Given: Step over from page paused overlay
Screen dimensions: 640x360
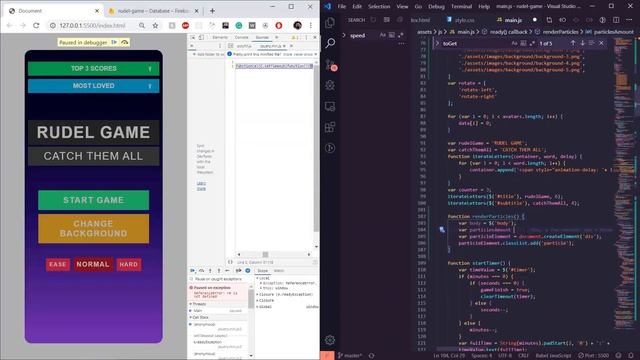Looking at the screenshot, I should pos(124,42).
